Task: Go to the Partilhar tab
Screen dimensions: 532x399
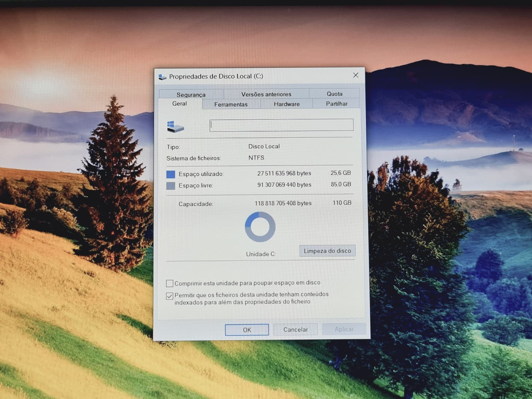Action: tap(336, 103)
